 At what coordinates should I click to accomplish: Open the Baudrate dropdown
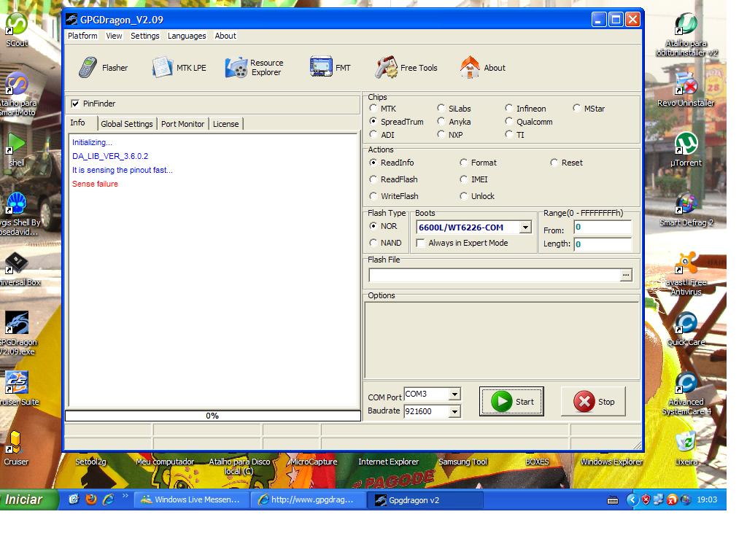coord(455,411)
